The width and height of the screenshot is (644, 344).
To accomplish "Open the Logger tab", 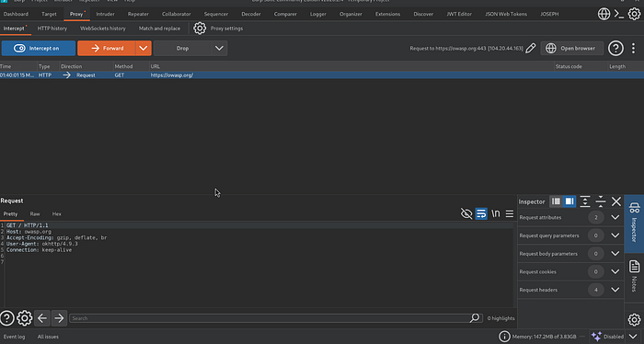I will point(318,14).
